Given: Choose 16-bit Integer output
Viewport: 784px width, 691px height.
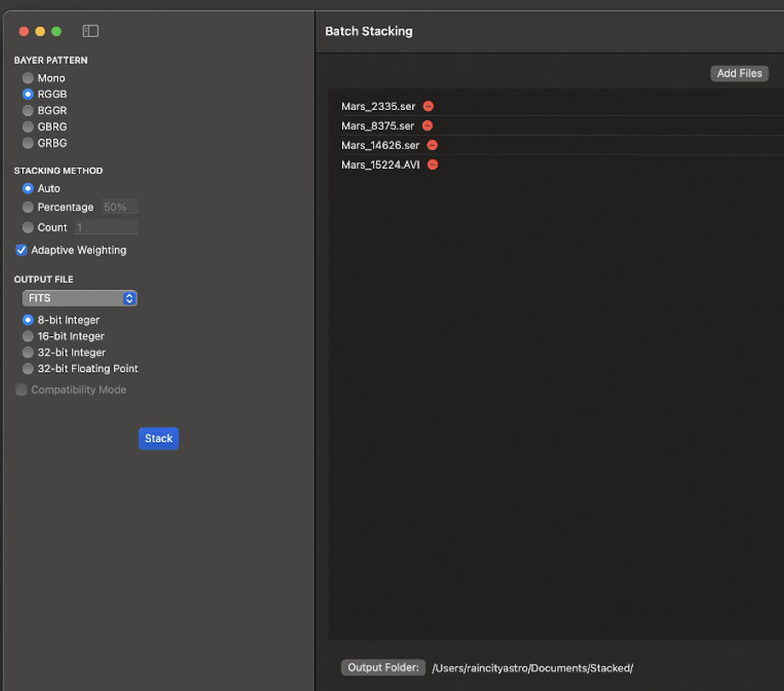Looking at the screenshot, I should (x=28, y=337).
